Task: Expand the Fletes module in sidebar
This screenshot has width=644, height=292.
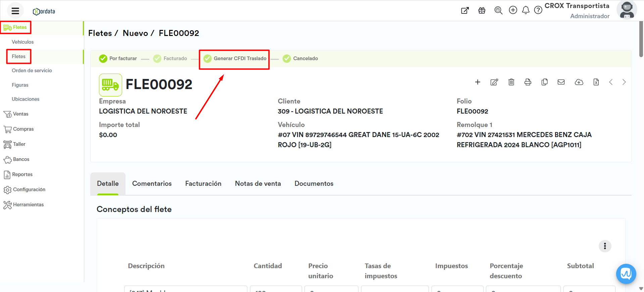Action: point(15,27)
